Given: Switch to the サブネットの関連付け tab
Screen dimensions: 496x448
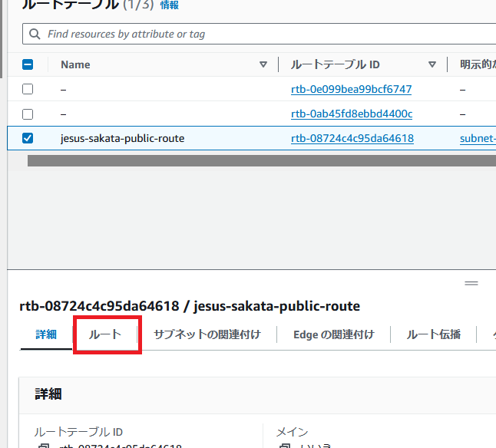Looking at the screenshot, I should click(207, 334).
